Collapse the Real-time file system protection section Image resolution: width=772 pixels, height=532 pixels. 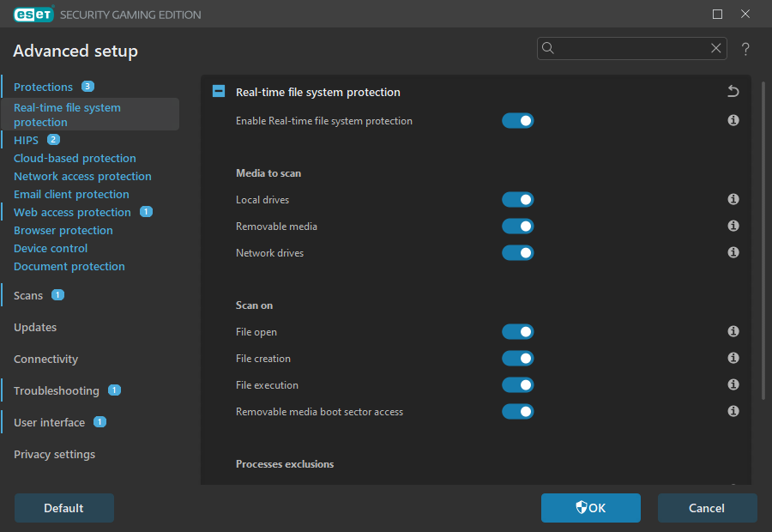click(x=219, y=91)
